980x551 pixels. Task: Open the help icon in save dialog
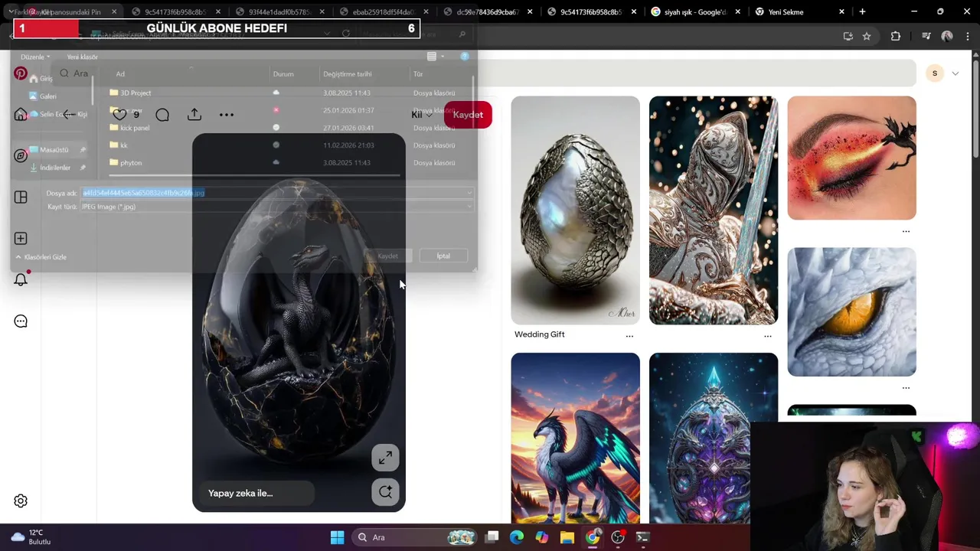[x=465, y=57]
